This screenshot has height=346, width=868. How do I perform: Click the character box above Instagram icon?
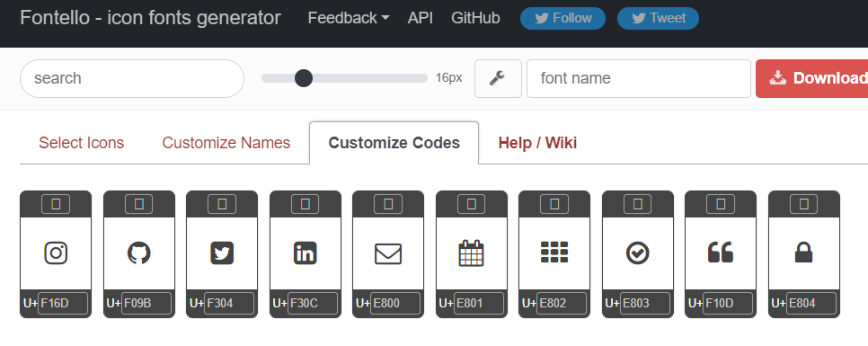[56, 204]
